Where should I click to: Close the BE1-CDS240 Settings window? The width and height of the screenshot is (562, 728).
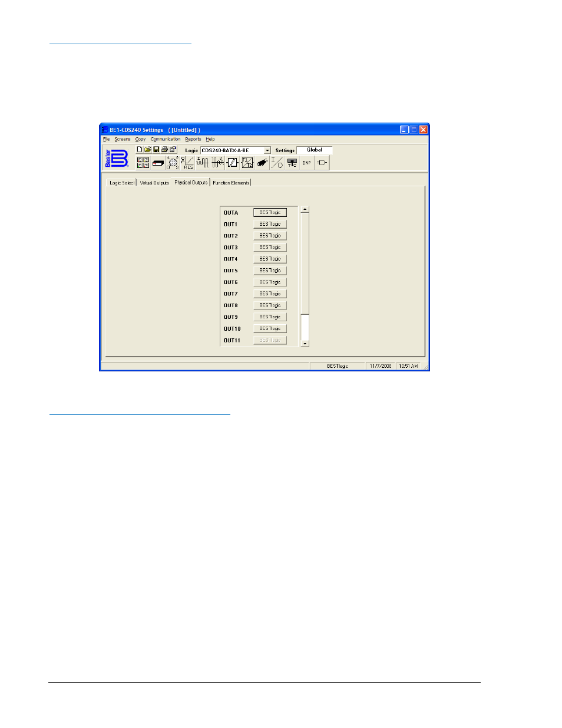423,130
